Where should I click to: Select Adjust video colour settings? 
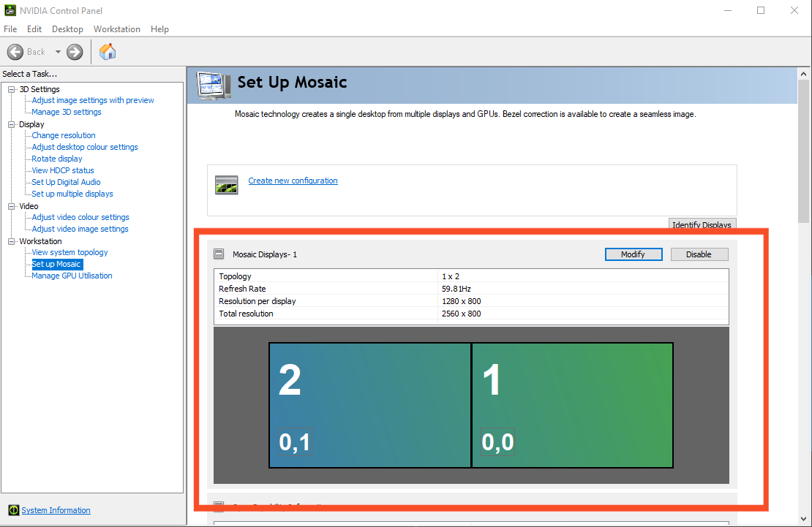(x=80, y=217)
